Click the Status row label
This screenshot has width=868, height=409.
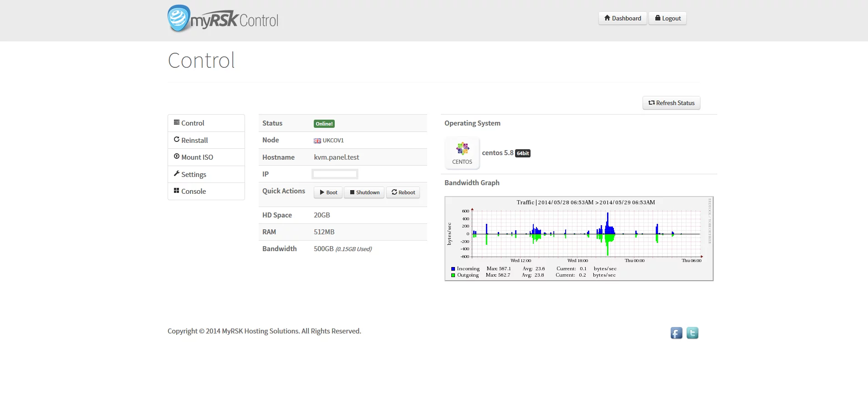272,123
